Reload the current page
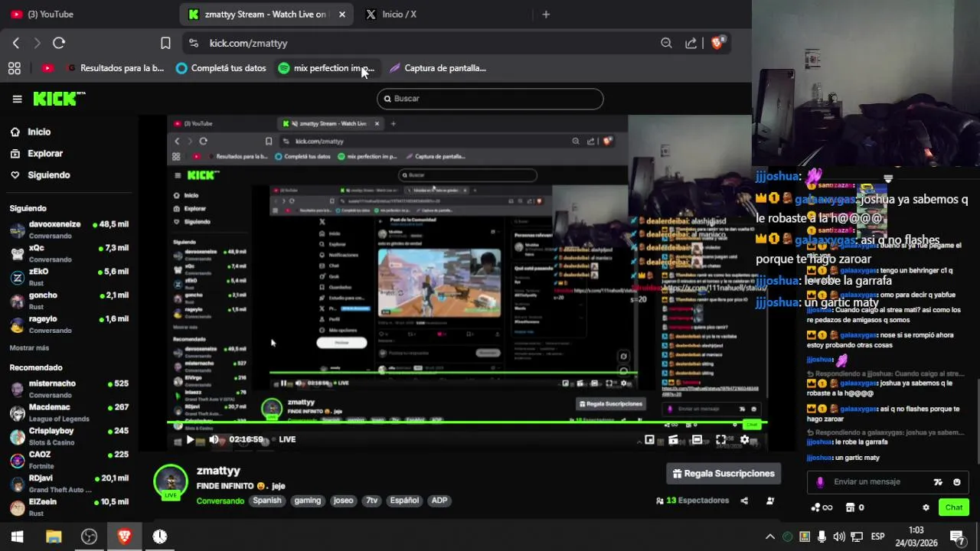 59,43
